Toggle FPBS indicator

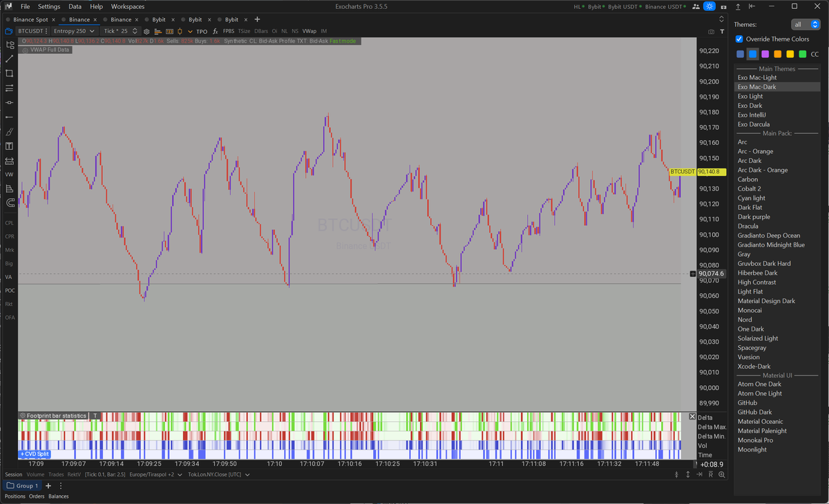click(x=228, y=31)
